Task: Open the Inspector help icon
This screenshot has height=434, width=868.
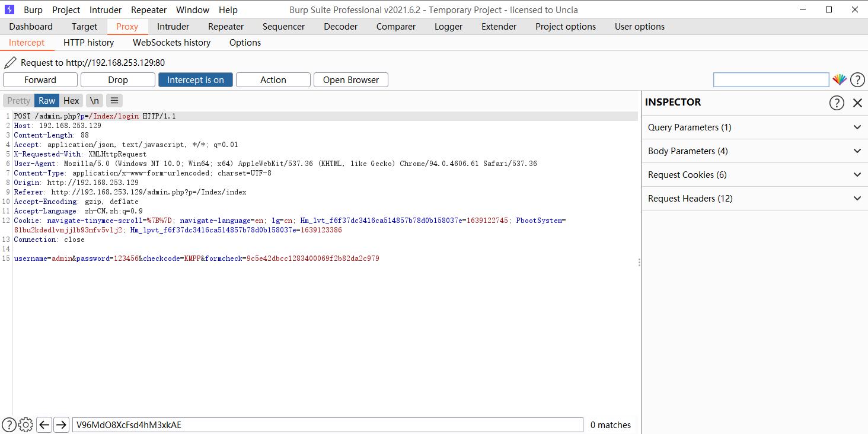Action: click(837, 103)
